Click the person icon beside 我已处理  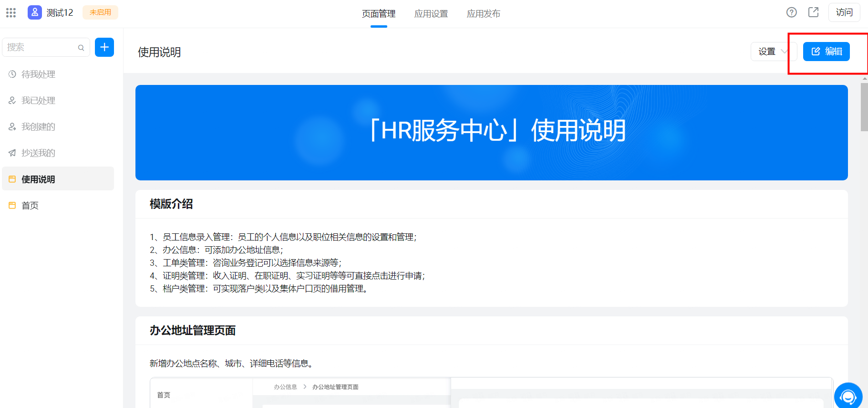[x=12, y=100]
